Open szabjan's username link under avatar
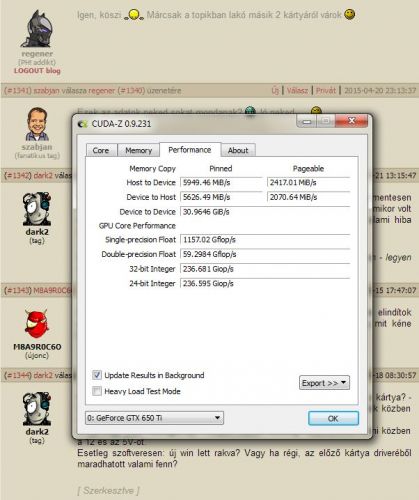Screen dimensions: 419x500 (37, 147)
